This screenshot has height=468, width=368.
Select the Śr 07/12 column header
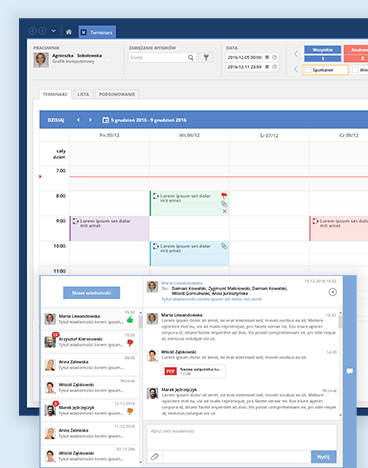[x=269, y=135]
